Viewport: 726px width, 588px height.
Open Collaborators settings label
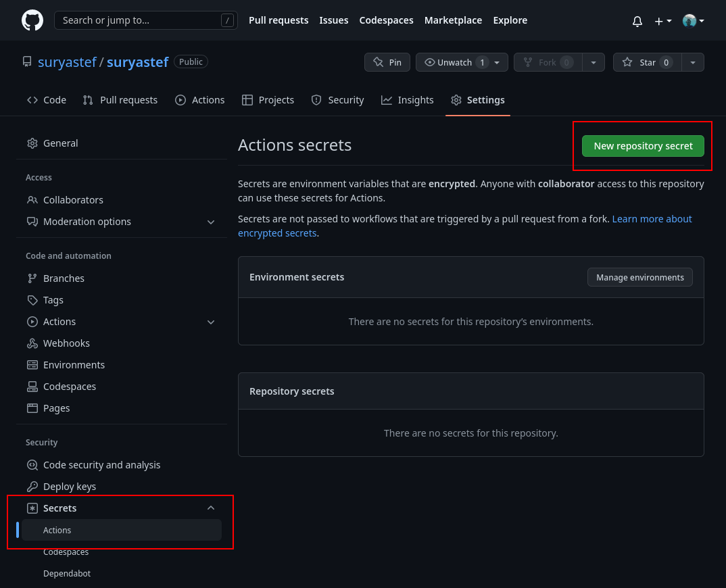(x=73, y=200)
